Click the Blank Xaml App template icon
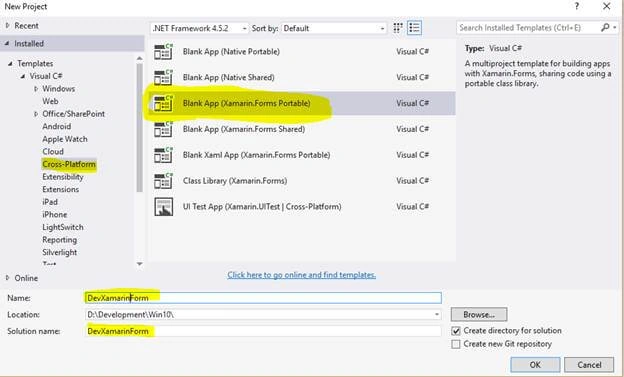 pyautogui.click(x=163, y=155)
